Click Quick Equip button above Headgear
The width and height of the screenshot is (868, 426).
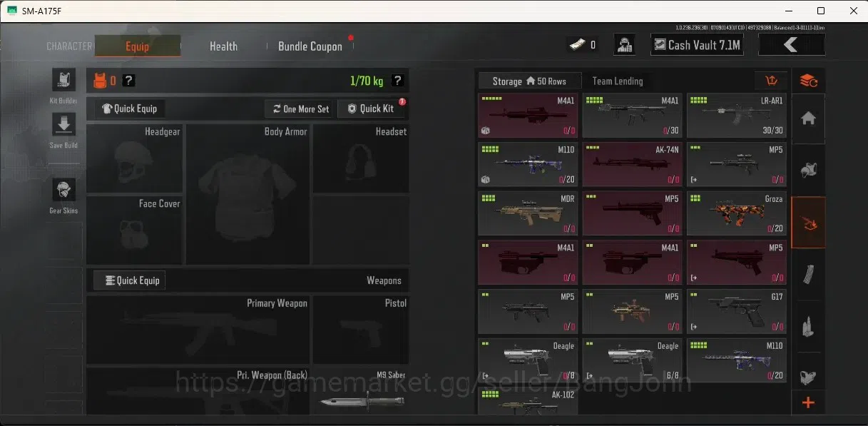pos(130,108)
